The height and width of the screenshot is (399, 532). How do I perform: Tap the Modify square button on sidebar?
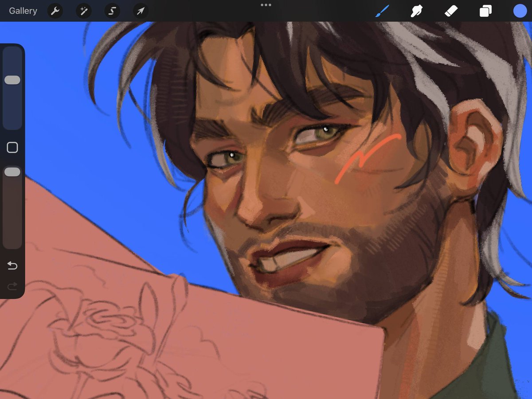pos(12,148)
